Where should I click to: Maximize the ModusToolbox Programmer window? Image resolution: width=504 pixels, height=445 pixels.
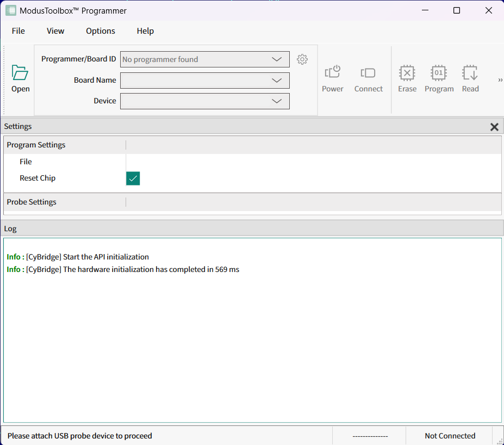457,11
